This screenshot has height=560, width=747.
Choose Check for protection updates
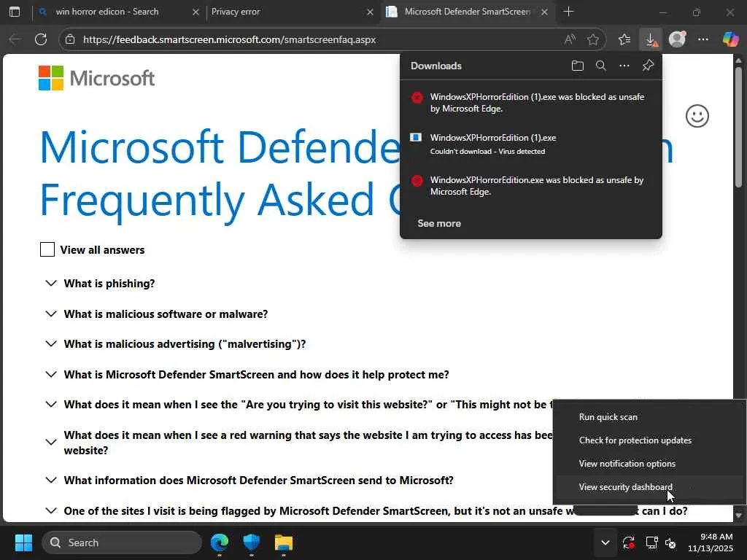pos(649,440)
